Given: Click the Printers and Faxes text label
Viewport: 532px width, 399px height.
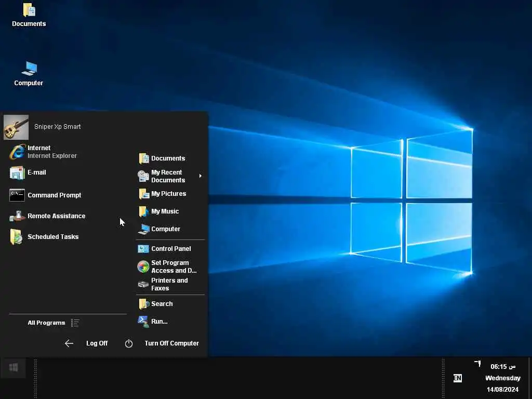Looking at the screenshot, I should (x=169, y=284).
